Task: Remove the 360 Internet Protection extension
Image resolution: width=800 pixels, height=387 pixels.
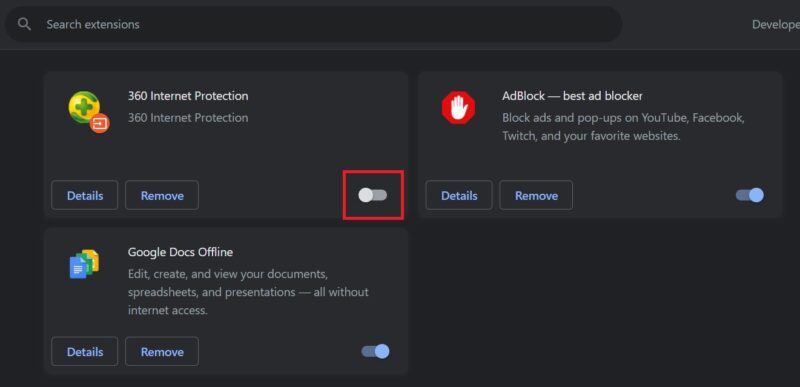Action: (x=162, y=195)
